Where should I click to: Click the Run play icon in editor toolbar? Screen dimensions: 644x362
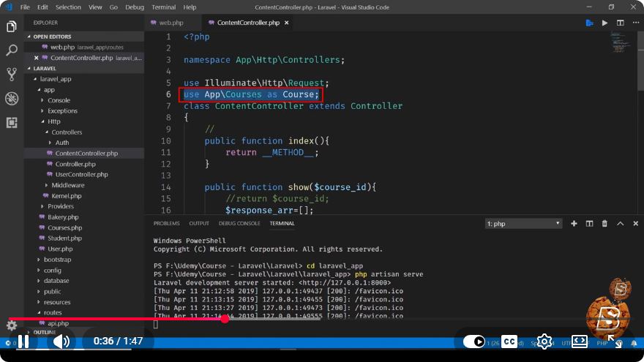coord(604,23)
